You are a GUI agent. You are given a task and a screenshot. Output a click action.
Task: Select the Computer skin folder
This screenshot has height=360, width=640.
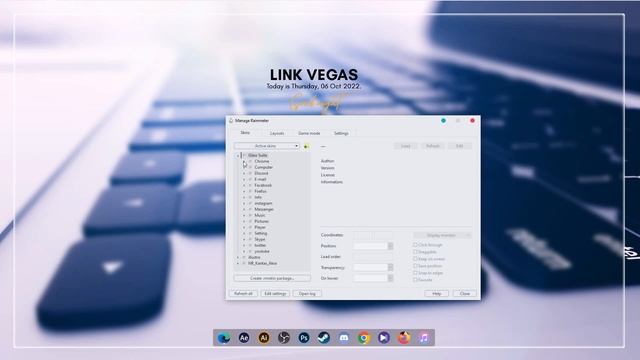(264, 167)
